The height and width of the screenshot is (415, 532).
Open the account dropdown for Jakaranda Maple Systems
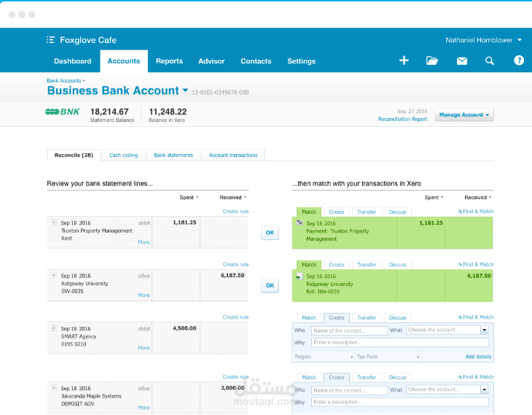pyautogui.click(x=485, y=389)
